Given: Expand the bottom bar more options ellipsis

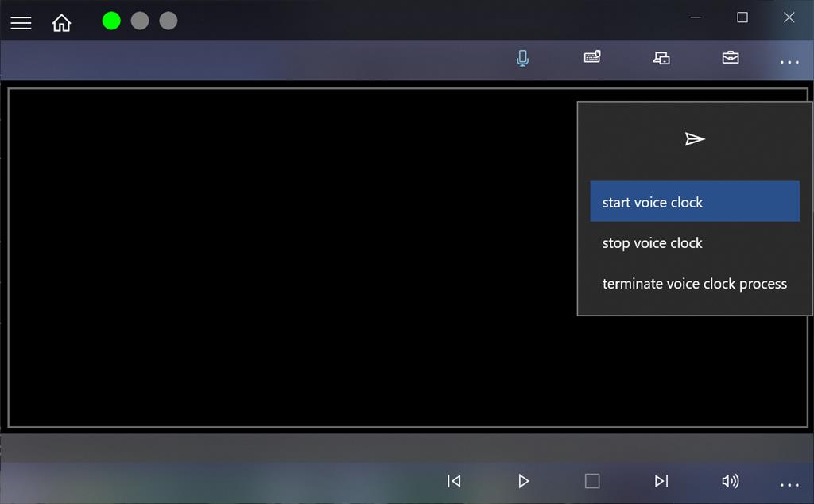Looking at the screenshot, I should (x=789, y=483).
